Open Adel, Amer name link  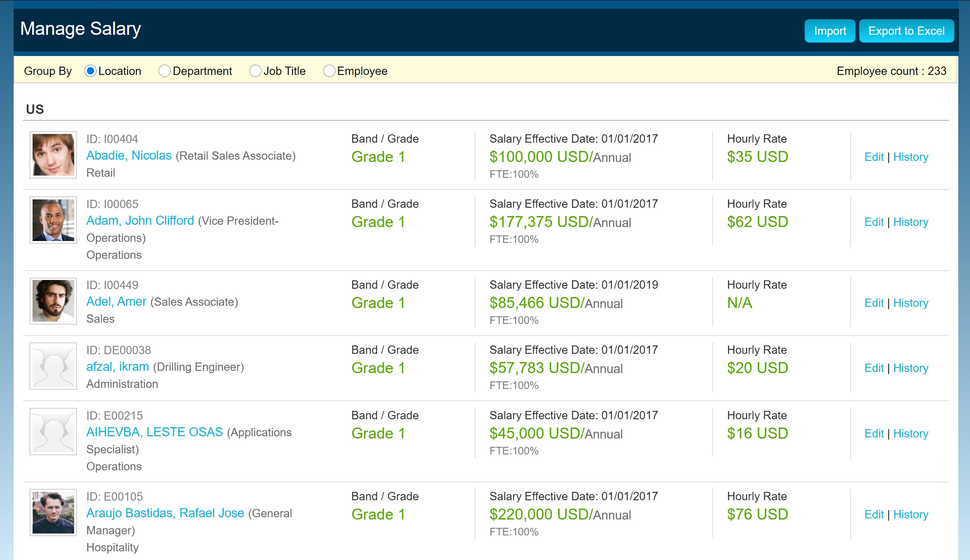116,302
